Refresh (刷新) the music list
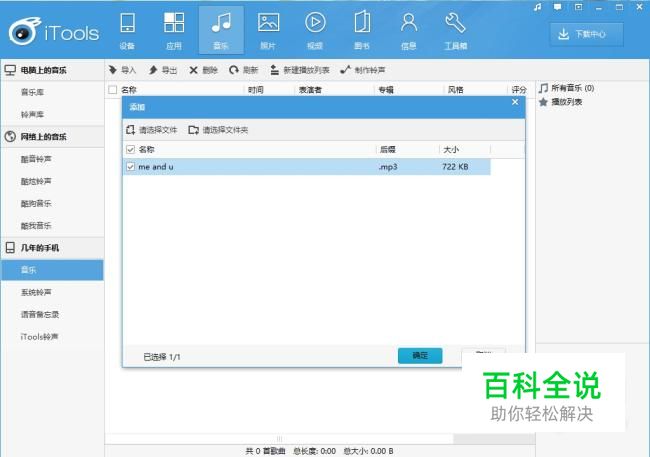 pos(243,70)
